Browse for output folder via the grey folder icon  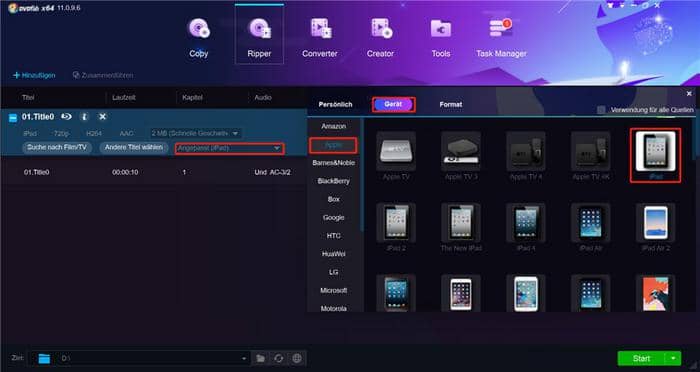[260, 359]
